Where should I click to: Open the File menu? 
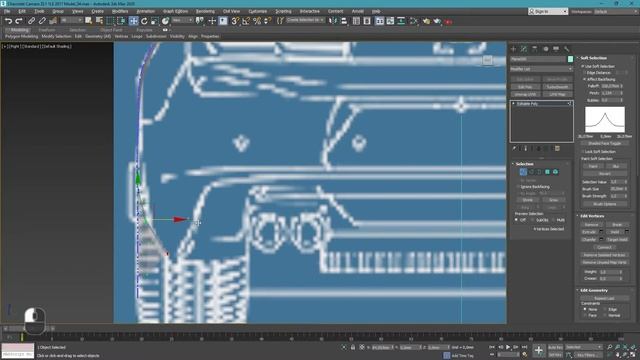pyautogui.click(x=7, y=11)
